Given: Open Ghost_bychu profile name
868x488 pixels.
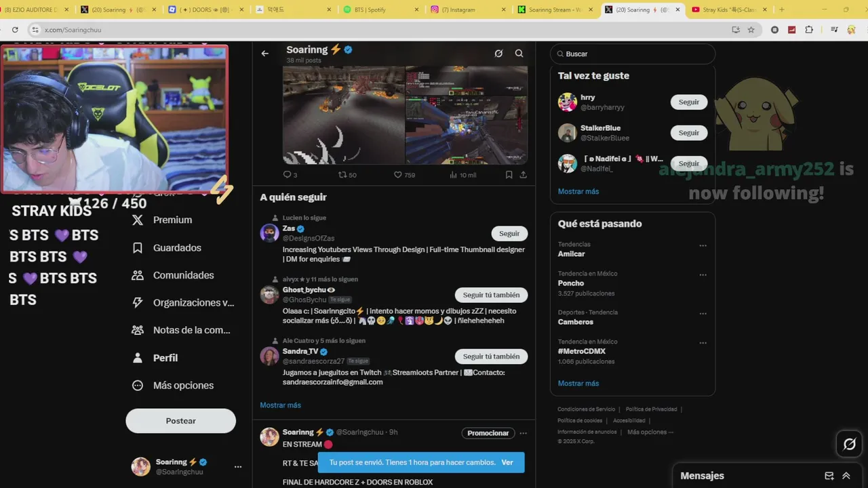Looking at the screenshot, I should click(304, 290).
